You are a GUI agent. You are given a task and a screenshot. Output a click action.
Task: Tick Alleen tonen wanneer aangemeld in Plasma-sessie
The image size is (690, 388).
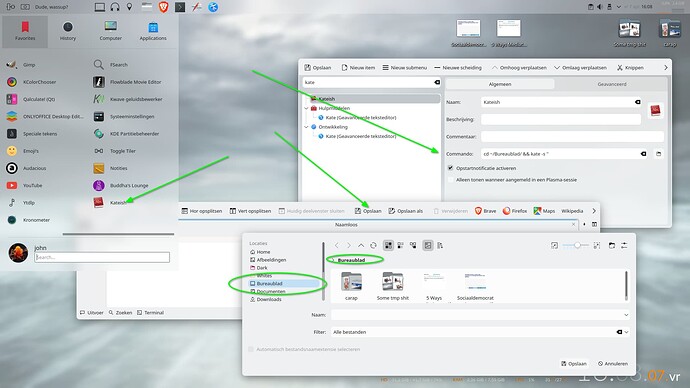pos(450,180)
